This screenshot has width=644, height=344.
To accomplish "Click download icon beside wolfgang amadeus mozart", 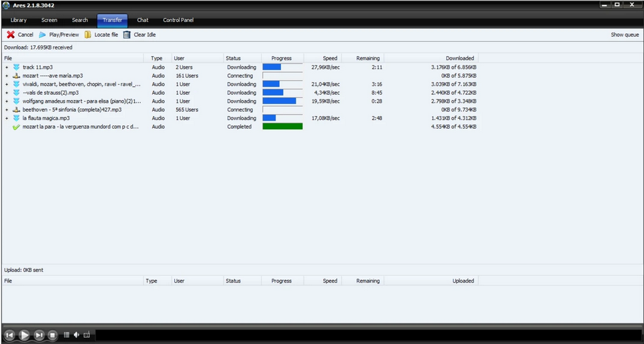I will [17, 101].
